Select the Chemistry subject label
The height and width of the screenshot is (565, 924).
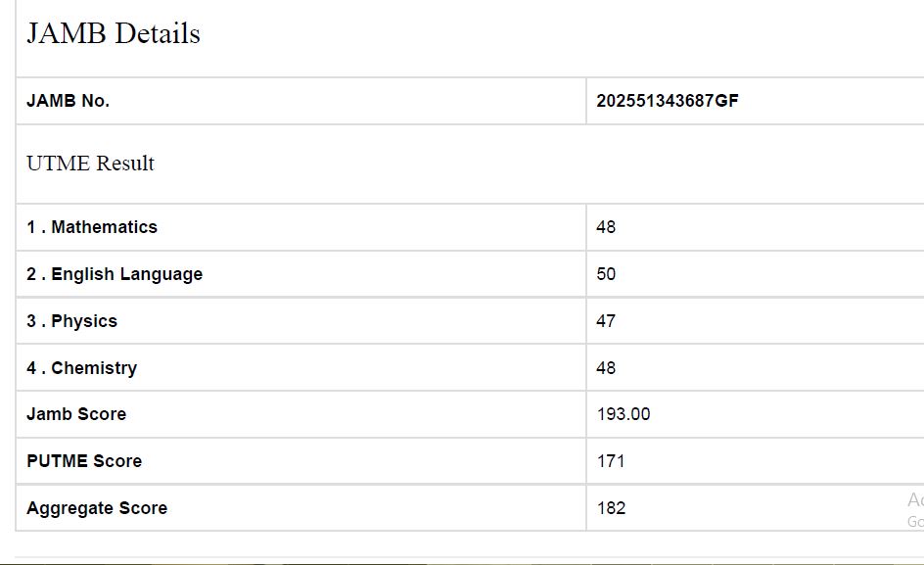94,368
